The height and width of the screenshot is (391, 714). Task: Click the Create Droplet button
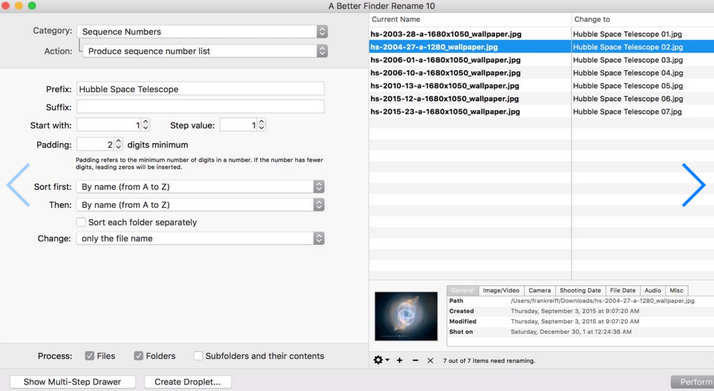[x=188, y=382]
